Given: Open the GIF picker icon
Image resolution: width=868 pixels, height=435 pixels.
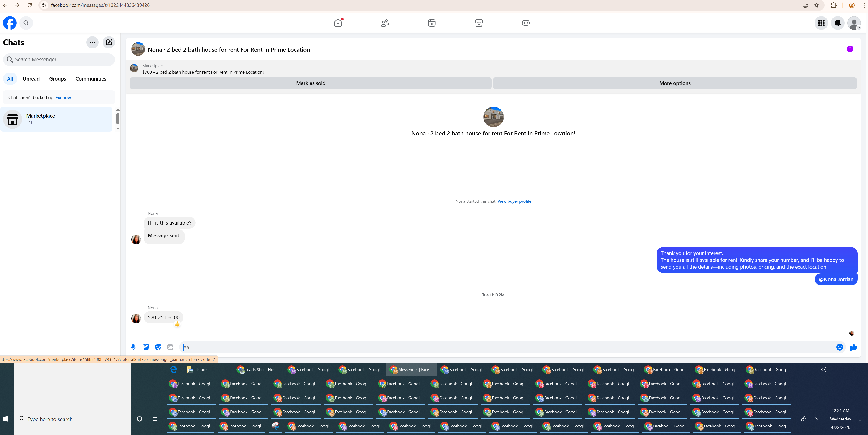Looking at the screenshot, I should tap(170, 347).
